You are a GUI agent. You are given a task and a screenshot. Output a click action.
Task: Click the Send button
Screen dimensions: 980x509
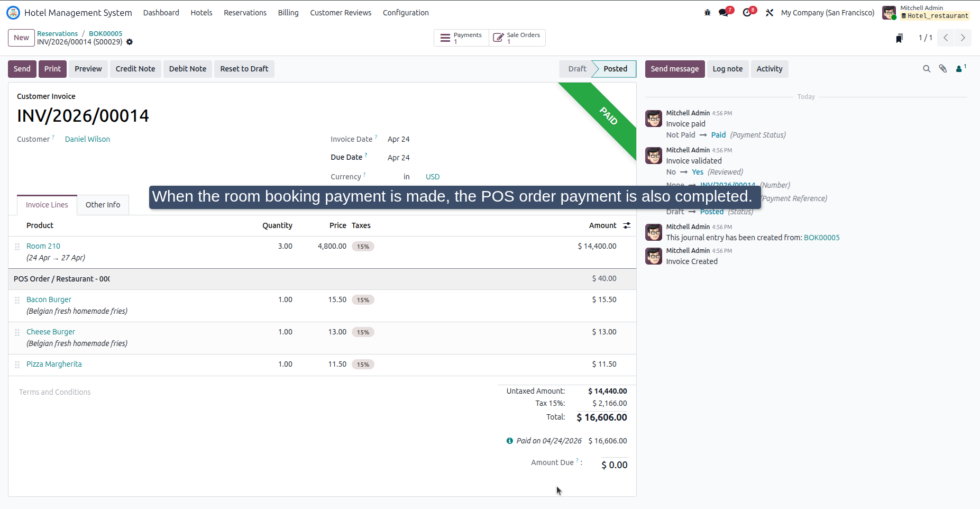[x=22, y=69]
